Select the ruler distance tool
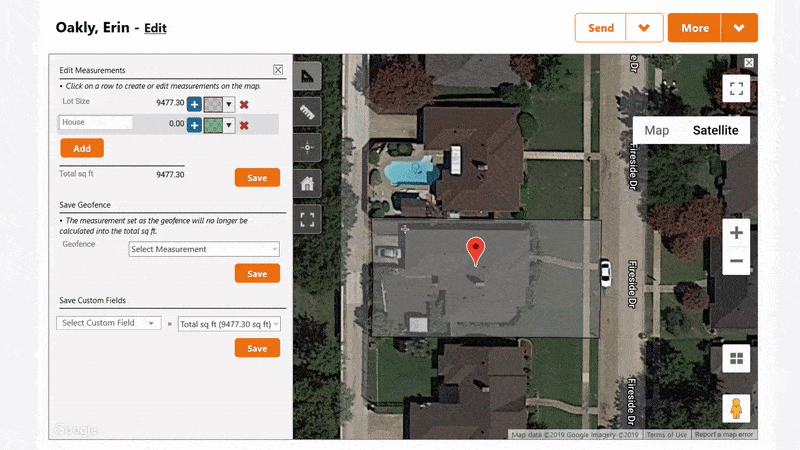Viewport: 800px width, 450px height. coord(307,112)
